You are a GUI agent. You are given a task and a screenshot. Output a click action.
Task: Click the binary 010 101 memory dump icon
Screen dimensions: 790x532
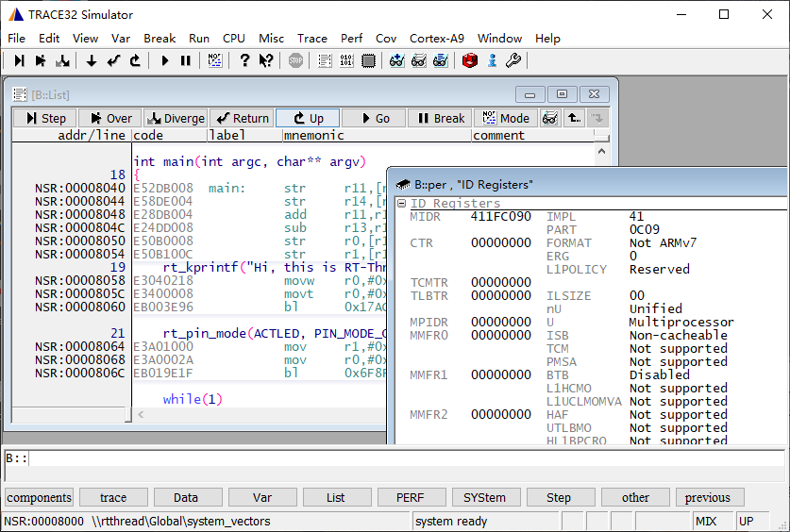(346, 60)
